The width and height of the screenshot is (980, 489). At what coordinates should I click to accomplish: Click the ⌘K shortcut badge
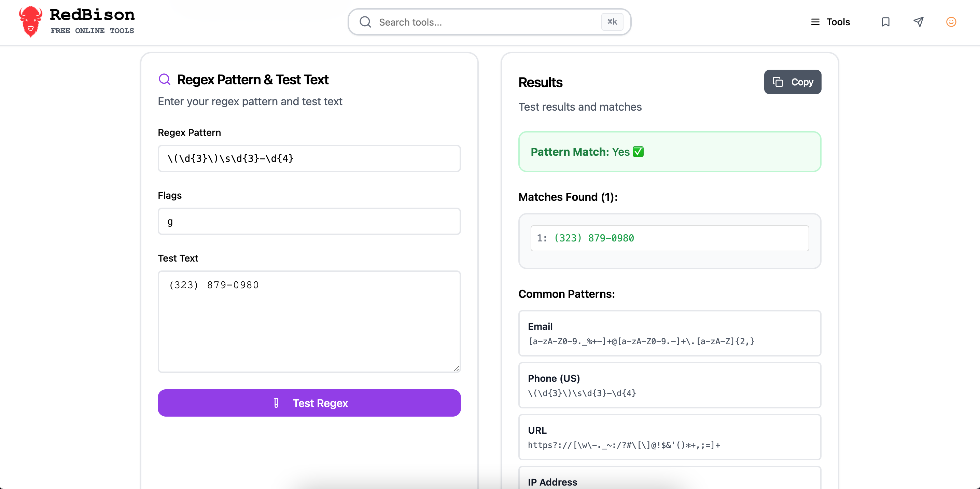click(x=612, y=22)
